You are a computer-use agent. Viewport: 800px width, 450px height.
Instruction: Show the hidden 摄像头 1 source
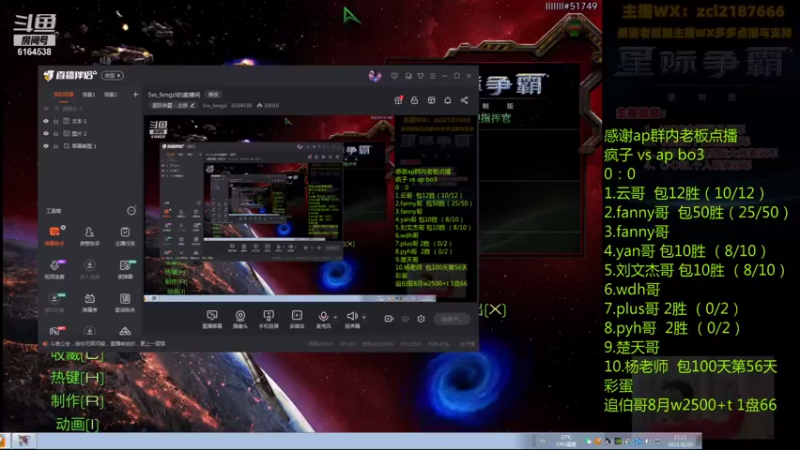coord(46,109)
